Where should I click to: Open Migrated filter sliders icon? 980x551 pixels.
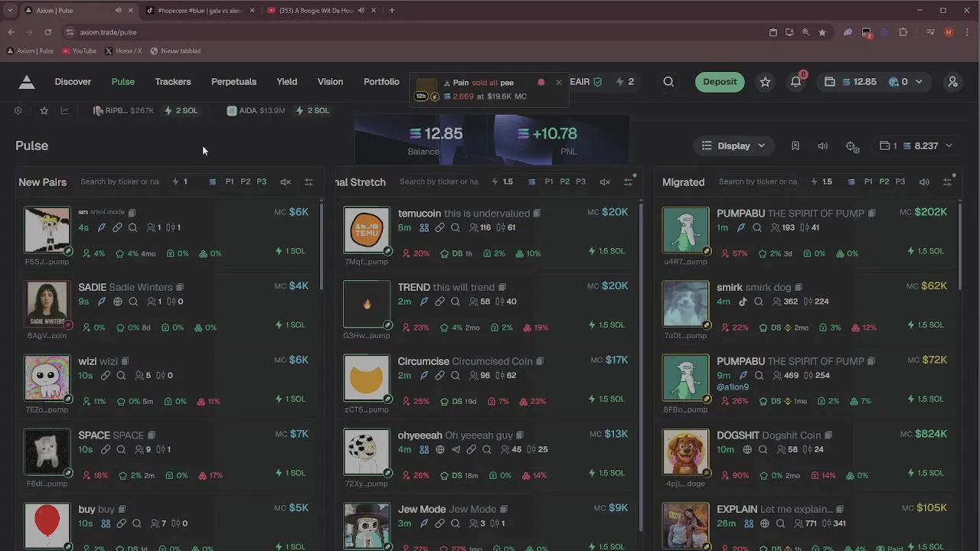[x=947, y=182]
